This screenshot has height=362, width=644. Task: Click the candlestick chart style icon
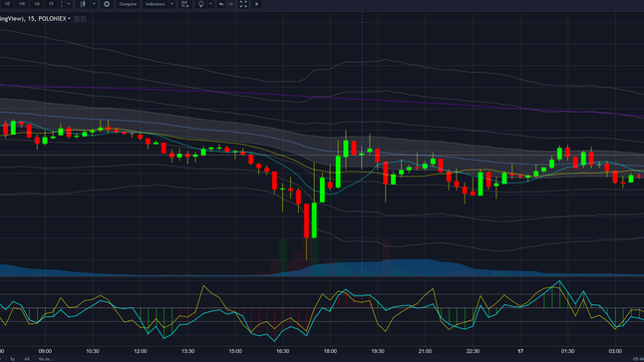tap(83, 4)
